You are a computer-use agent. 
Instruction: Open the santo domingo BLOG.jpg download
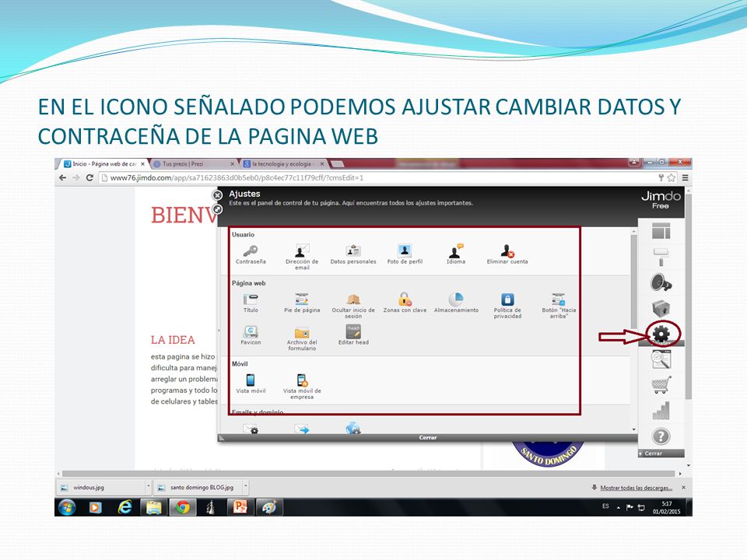click(x=198, y=488)
